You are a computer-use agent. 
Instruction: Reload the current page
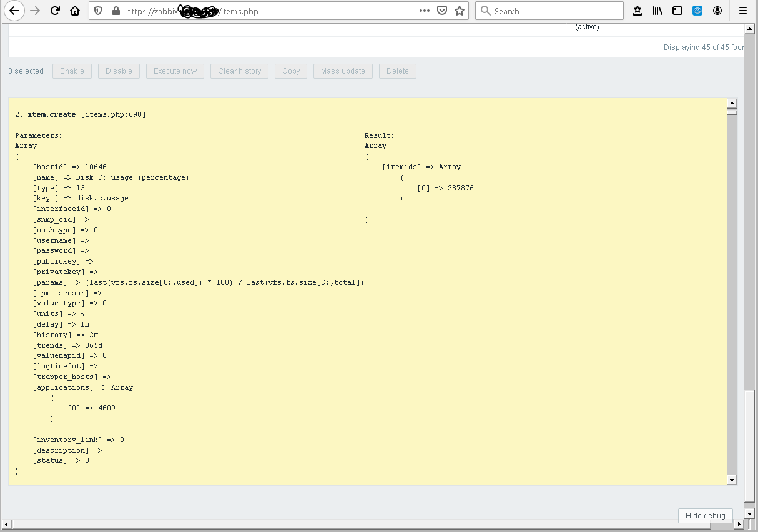point(56,11)
